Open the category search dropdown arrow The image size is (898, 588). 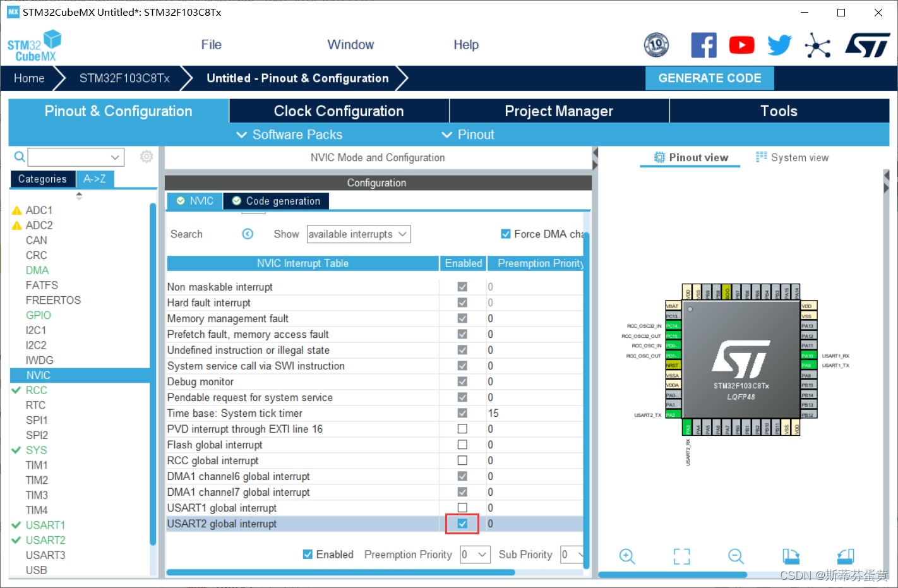point(114,157)
